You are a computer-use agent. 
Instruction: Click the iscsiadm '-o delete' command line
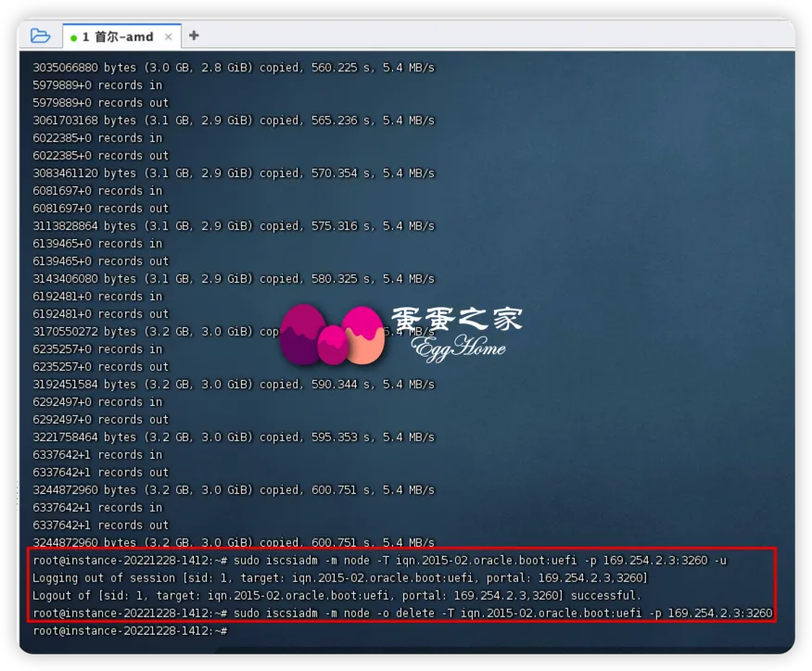[402, 614]
